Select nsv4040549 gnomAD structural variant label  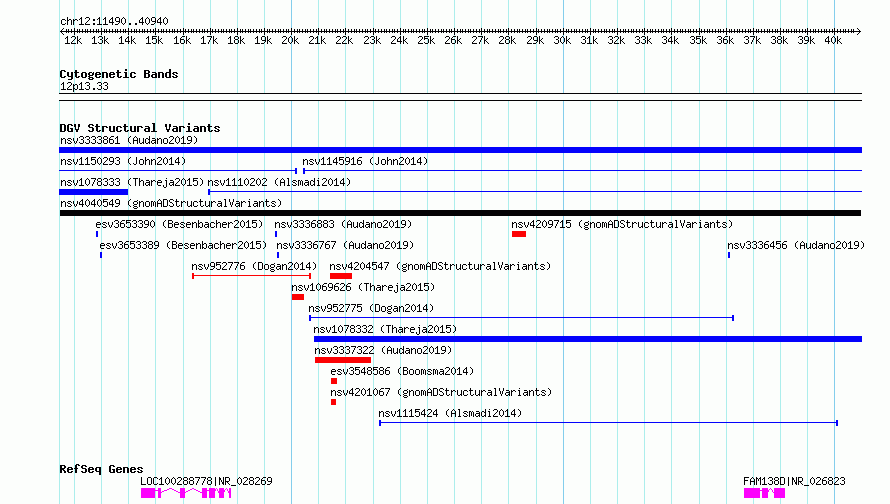pos(171,203)
